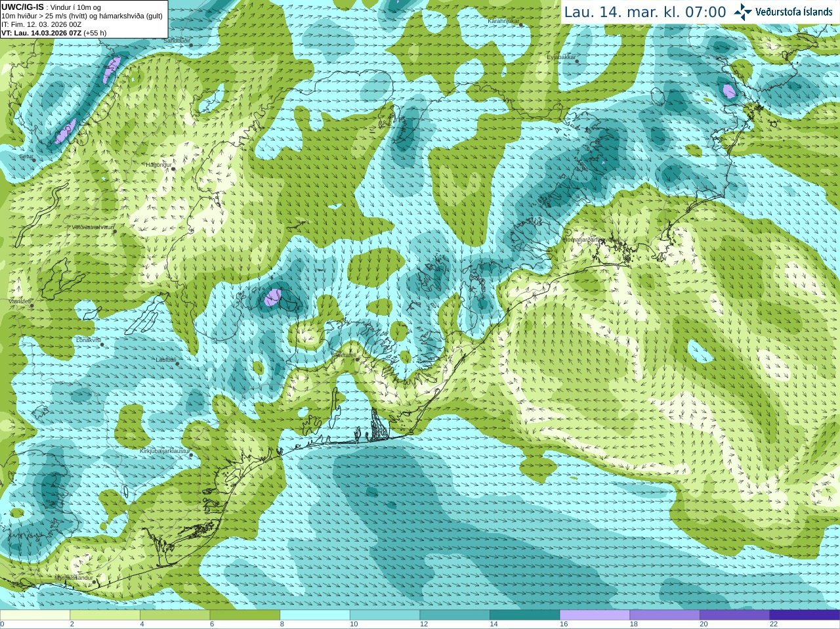Pick the 2–4 m/s light green legend swatch
The height and width of the screenshot is (629, 840).
[105, 615]
